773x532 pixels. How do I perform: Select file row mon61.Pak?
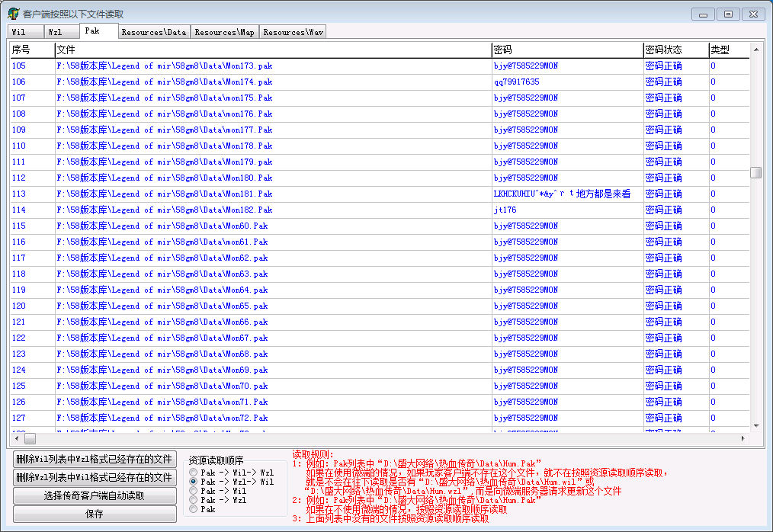pos(380,242)
